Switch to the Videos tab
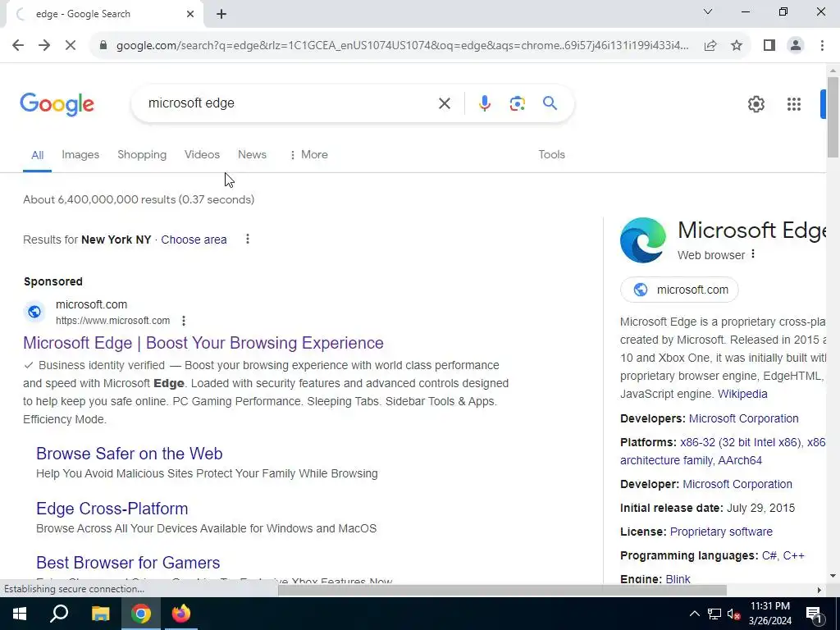 coord(202,154)
